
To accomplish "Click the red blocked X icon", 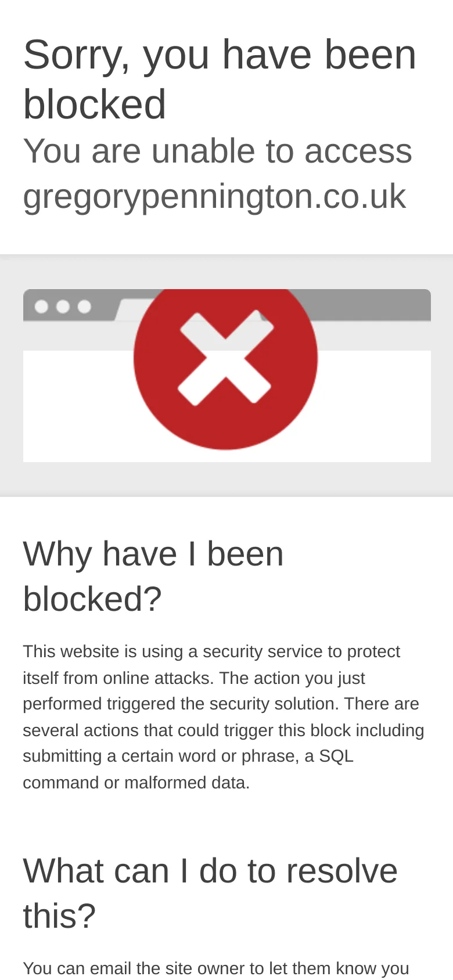I will coord(225,359).
